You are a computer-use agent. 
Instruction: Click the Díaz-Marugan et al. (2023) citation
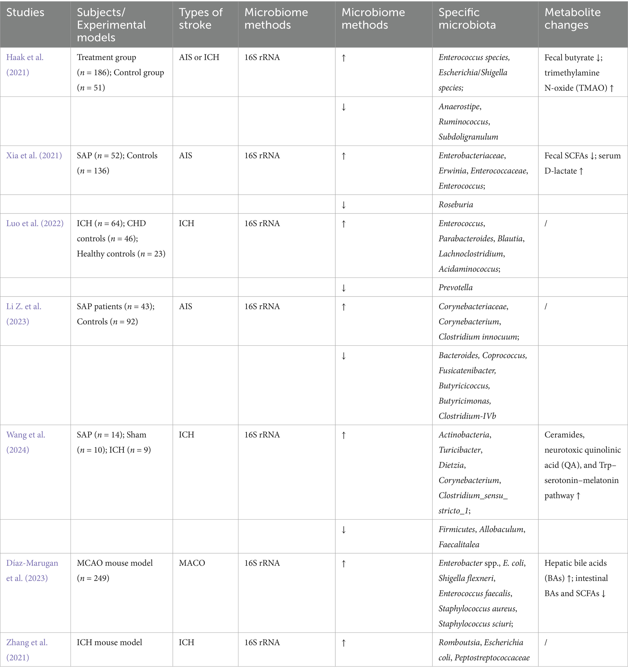click(x=32, y=571)
